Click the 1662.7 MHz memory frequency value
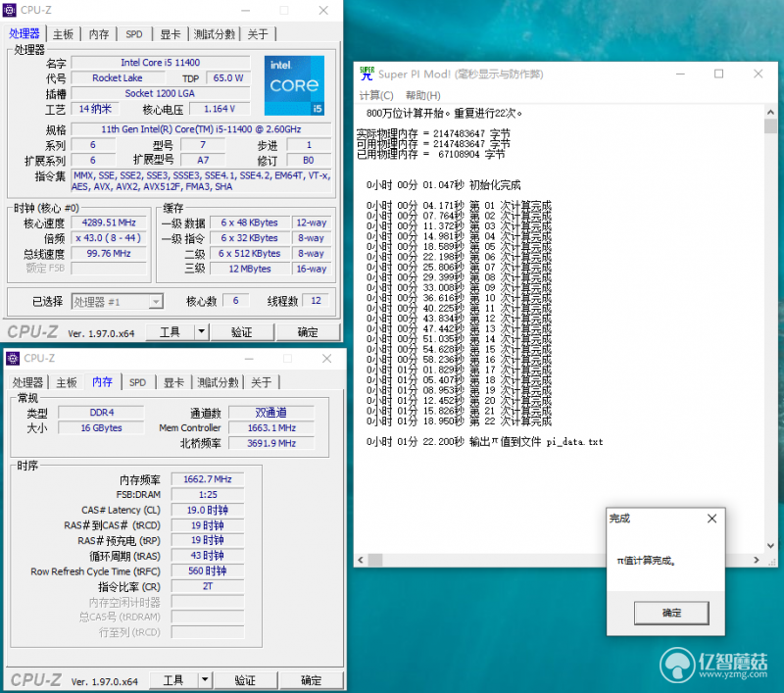Viewport: 784px width, 693px height. coord(208,479)
